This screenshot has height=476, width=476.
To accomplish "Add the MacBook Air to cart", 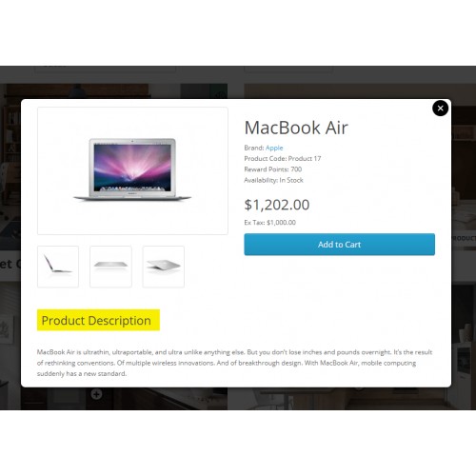I will (340, 245).
